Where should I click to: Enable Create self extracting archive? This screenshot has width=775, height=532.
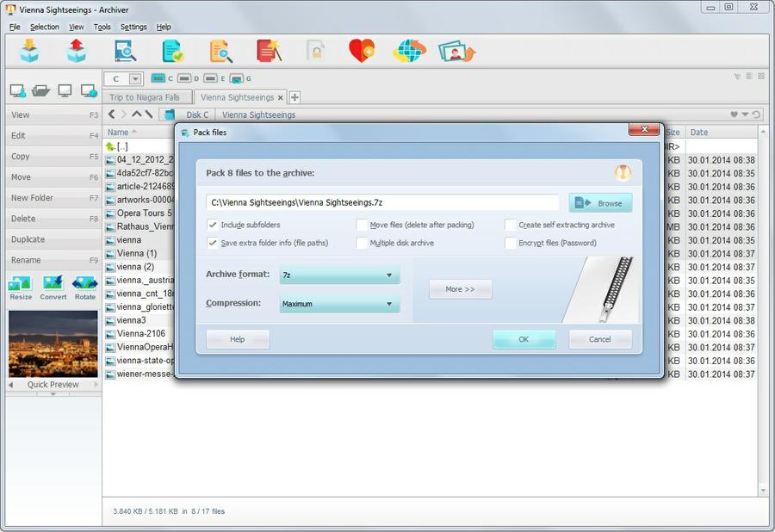tap(511, 225)
